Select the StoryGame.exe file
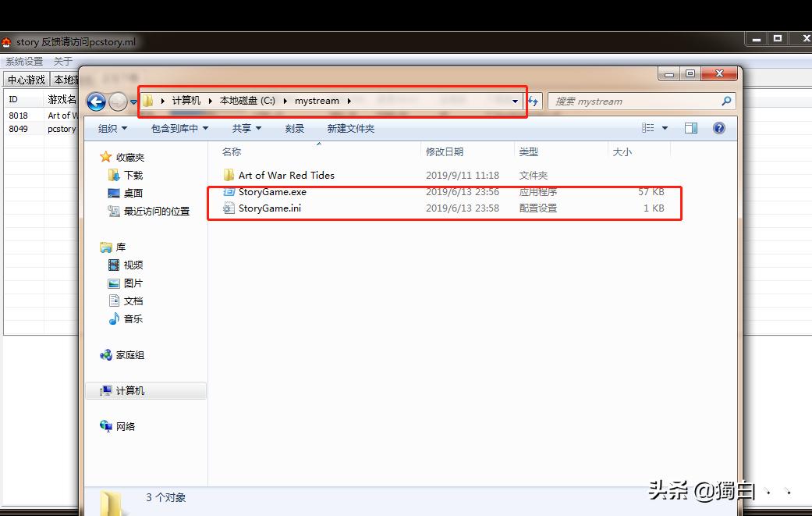Image resolution: width=812 pixels, height=516 pixels. [272, 192]
